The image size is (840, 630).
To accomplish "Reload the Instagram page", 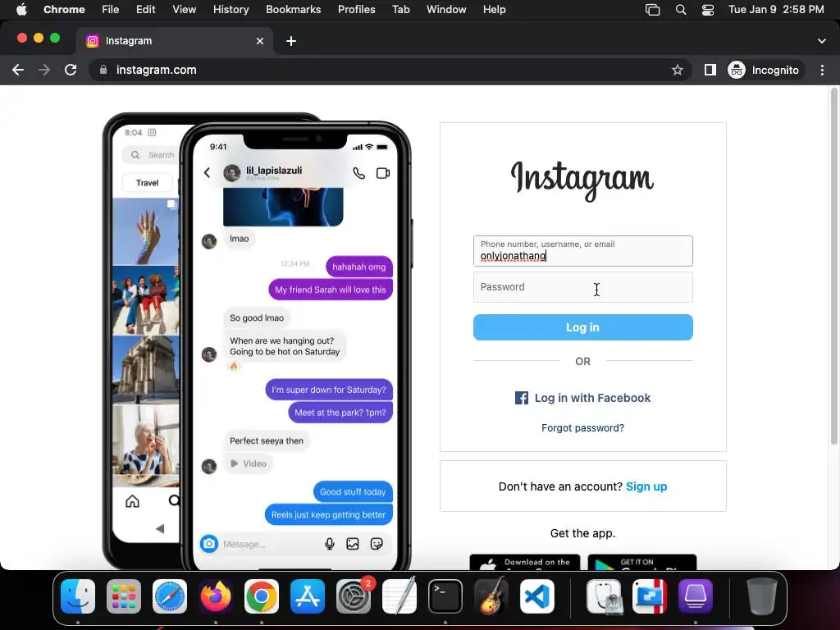I will click(x=71, y=70).
